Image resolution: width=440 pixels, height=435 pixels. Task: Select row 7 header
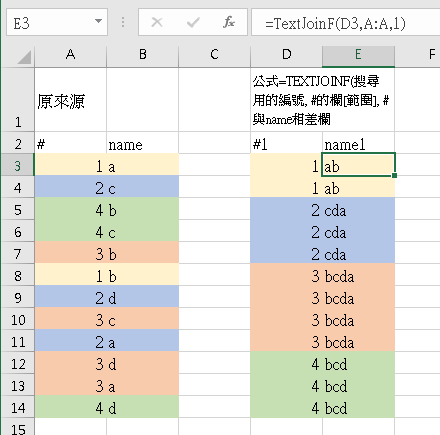pos(18,253)
